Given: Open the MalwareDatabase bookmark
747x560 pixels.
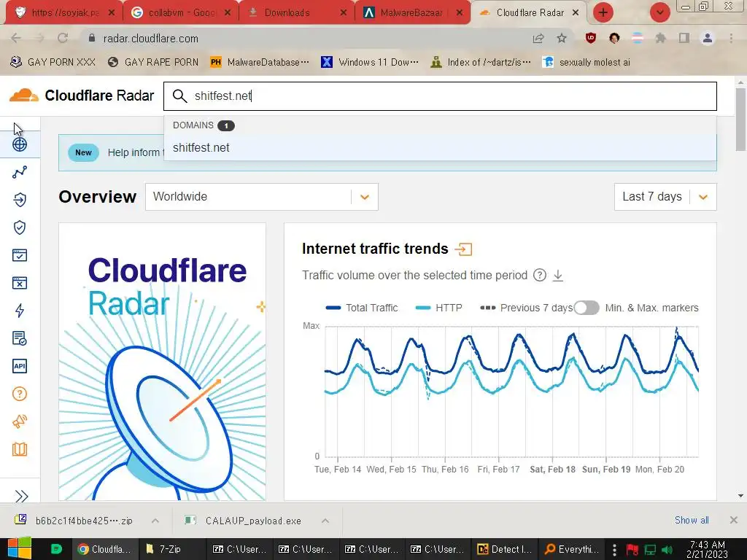Looking at the screenshot, I should tap(260, 62).
